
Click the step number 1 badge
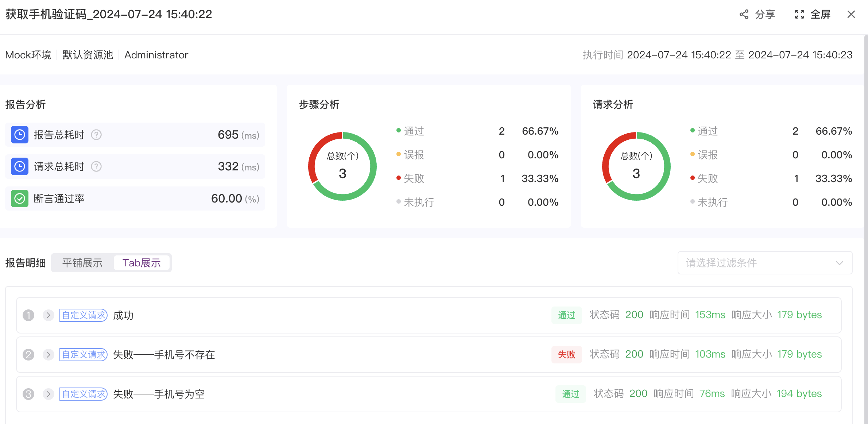point(28,315)
